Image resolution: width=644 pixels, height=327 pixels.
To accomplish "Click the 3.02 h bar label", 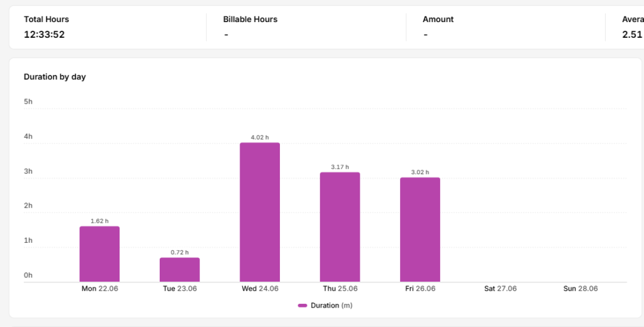I will click(419, 172).
